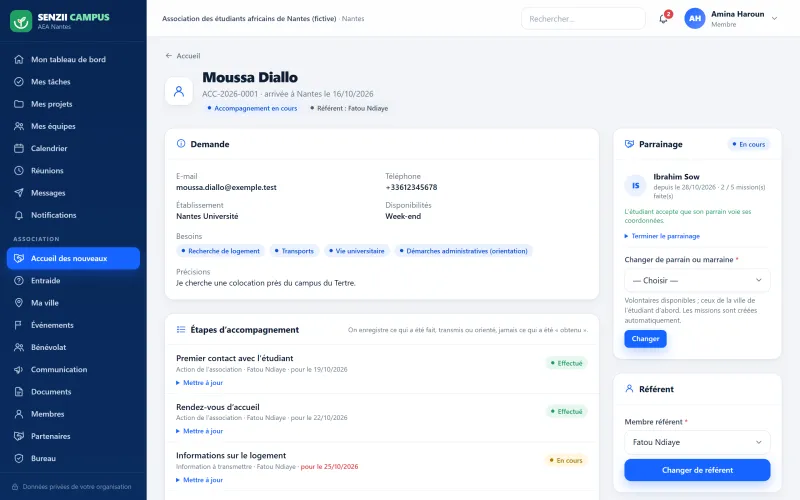
Task: Click the Recherche de logement tag
Action: coord(220,251)
